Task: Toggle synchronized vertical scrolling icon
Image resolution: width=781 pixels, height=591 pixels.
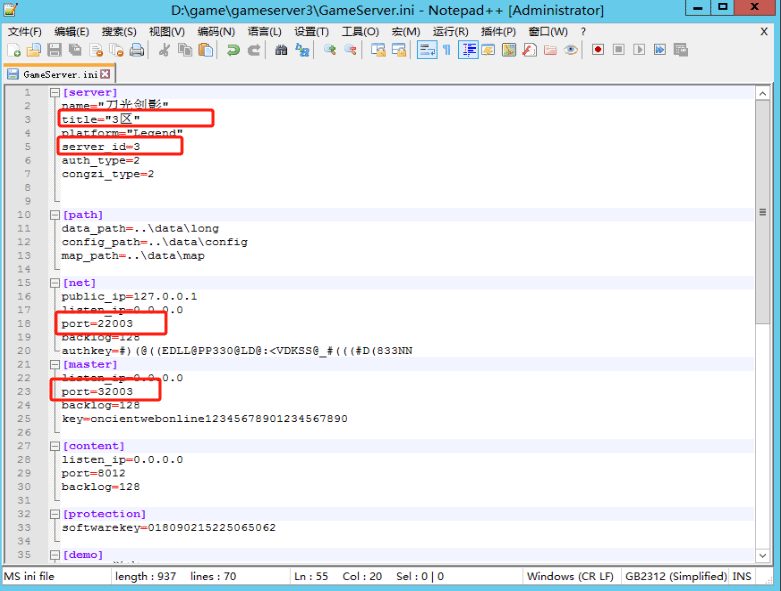Action: coord(378,50)
